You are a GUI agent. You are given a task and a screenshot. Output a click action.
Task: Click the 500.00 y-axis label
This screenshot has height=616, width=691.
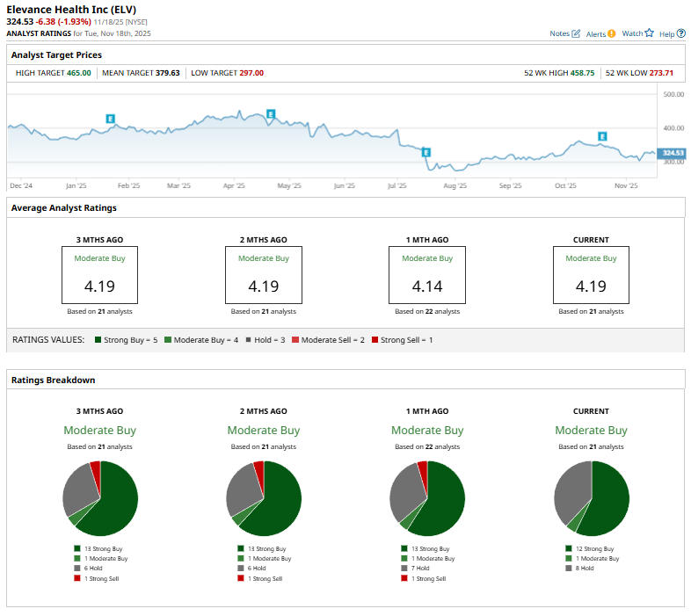coord(673,94)
